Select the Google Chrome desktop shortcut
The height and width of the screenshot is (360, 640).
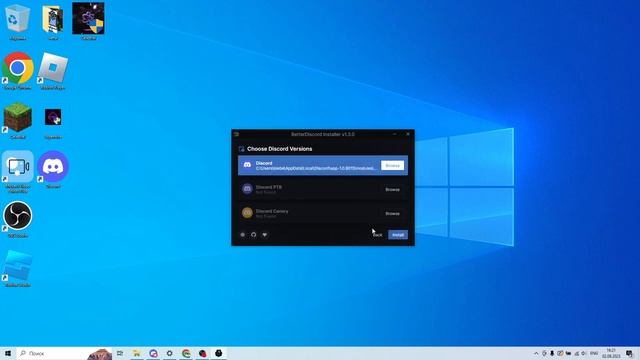pyautogui.click(x=18, y=71)
